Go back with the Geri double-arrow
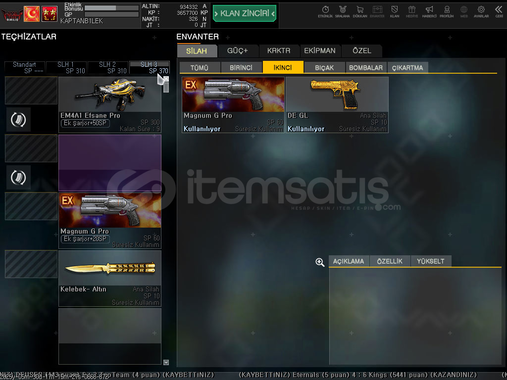Image resolution: width=507 pixels, height=380 pixels. coord(499,11)
